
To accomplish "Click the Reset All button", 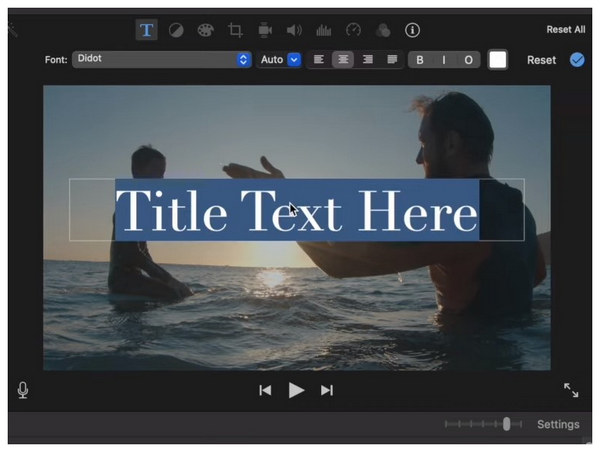I will [x=566, y=30].
